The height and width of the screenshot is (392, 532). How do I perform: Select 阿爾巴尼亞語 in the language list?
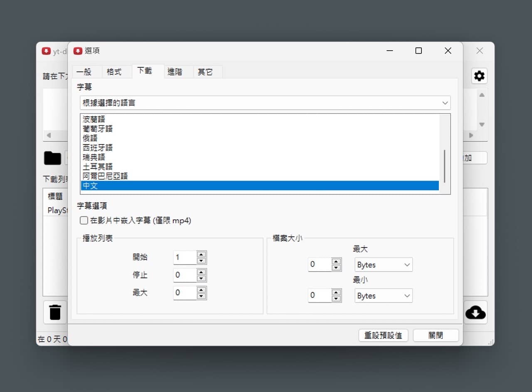pyautogui.click(x=260, y=176)
